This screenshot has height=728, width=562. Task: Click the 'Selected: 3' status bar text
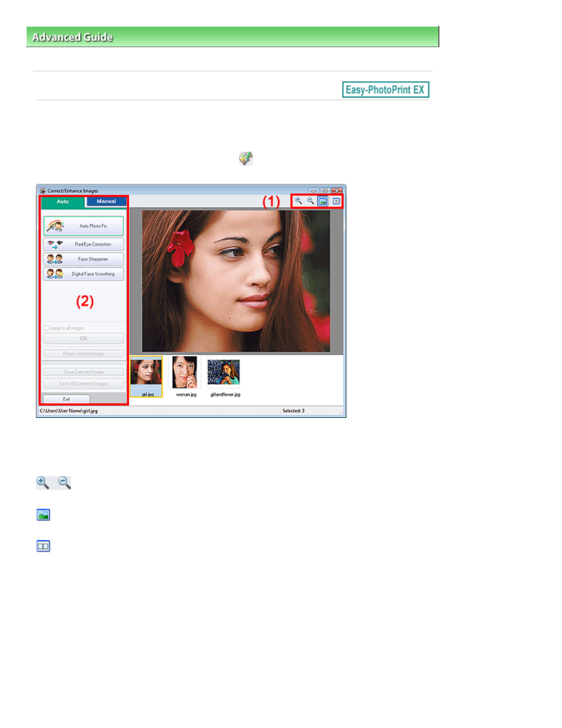(293, 411)
